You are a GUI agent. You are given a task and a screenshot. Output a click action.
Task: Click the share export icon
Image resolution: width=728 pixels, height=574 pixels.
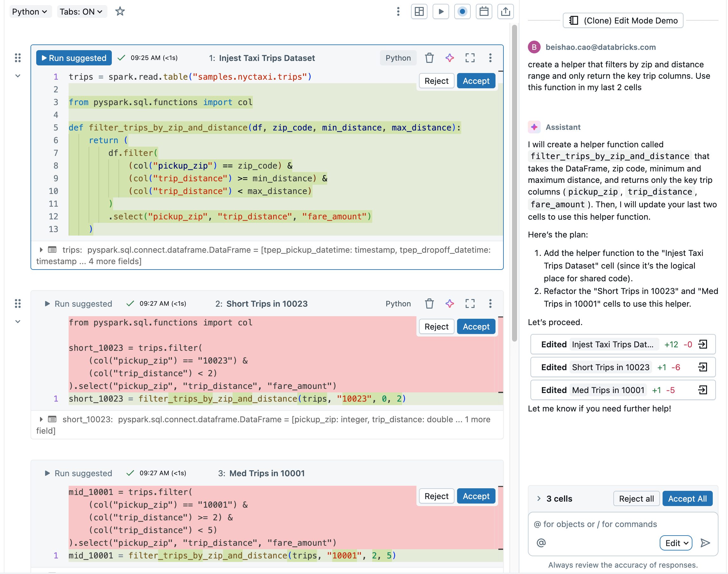pos(505,12)
